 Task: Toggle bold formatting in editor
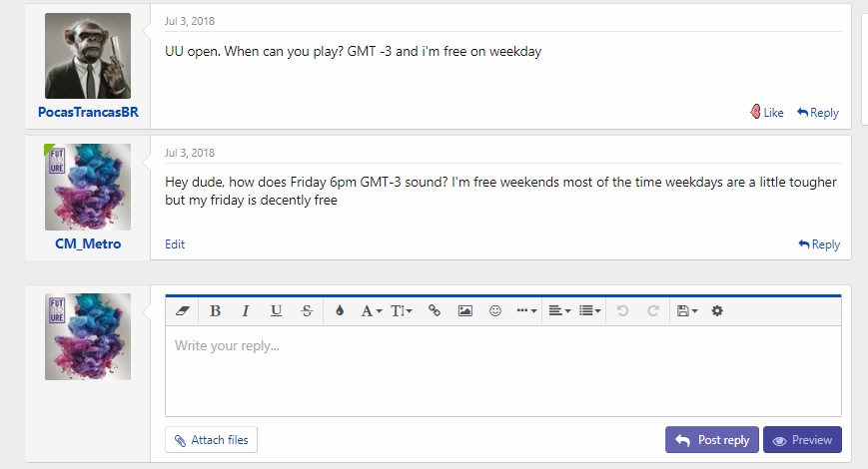click(x=215, y=310)
